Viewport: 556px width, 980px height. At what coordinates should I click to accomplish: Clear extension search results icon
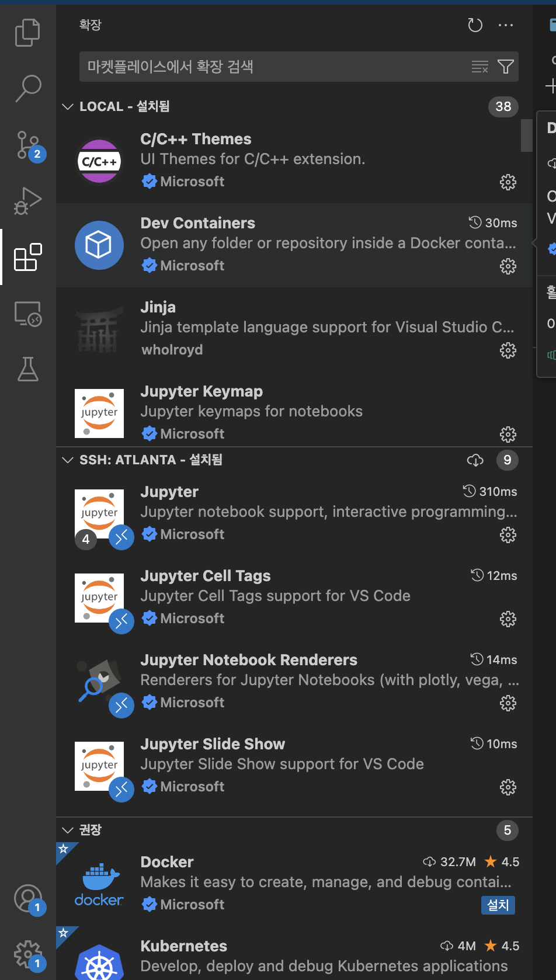(x=479, y=67)
